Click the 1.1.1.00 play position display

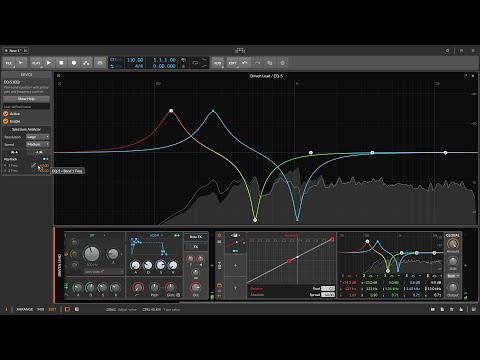(164, 60)
